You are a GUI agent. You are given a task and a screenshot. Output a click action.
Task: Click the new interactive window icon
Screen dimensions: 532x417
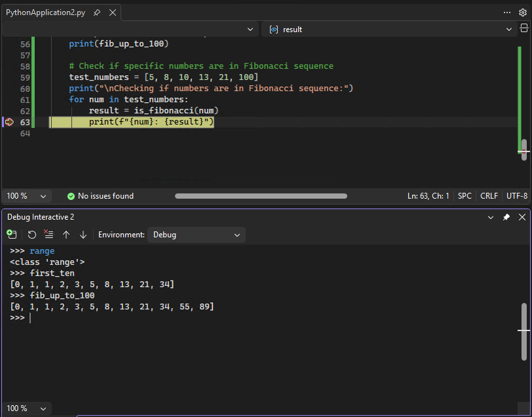(12, 234)
